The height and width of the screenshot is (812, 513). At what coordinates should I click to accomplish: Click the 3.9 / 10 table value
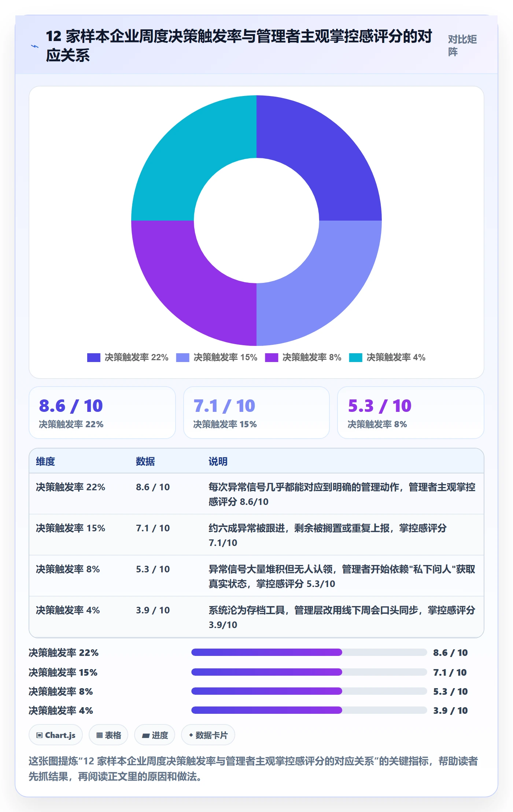click(153, 610)
